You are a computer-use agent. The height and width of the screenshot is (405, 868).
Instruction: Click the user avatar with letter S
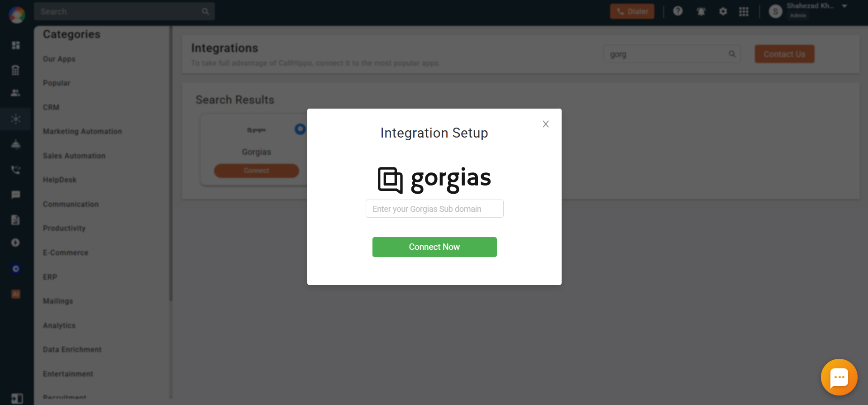coord(775,12)
